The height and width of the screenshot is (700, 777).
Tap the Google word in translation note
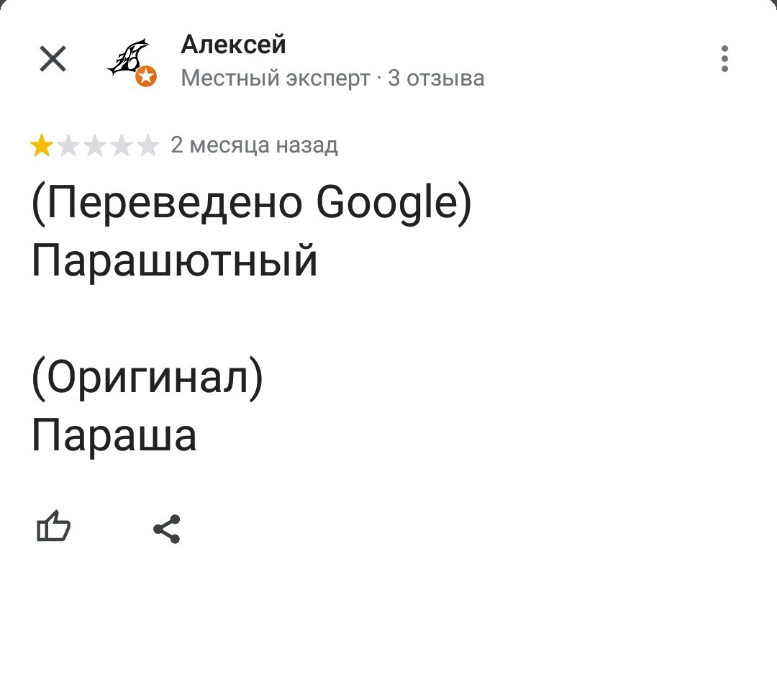coord(386,203)
